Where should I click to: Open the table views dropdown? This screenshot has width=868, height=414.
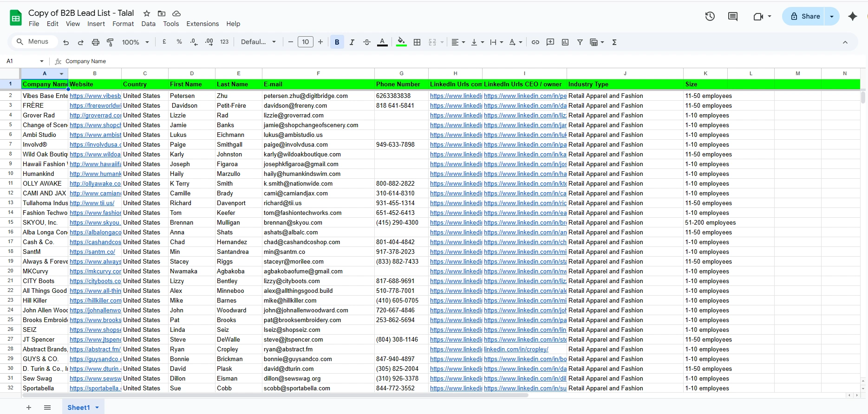(597, 42)
